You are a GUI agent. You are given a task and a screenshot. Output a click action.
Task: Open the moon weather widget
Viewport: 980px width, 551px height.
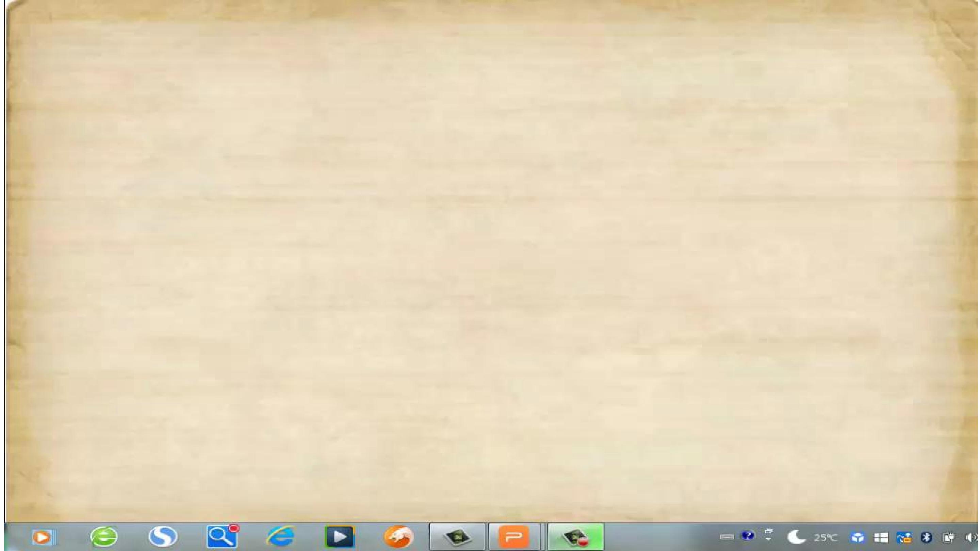(796, 537)
